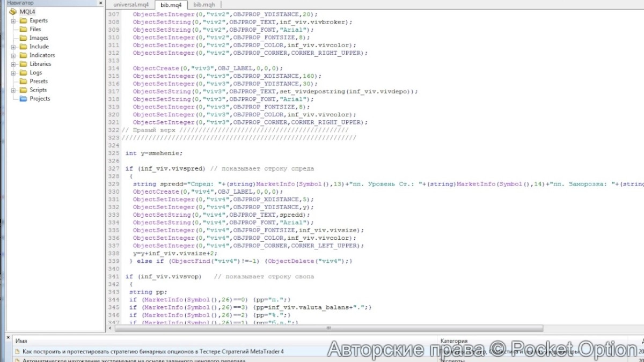This screenshot has width=644, height=362.
Task: Switch to the universal.mq4 tab
Action: 131,4
